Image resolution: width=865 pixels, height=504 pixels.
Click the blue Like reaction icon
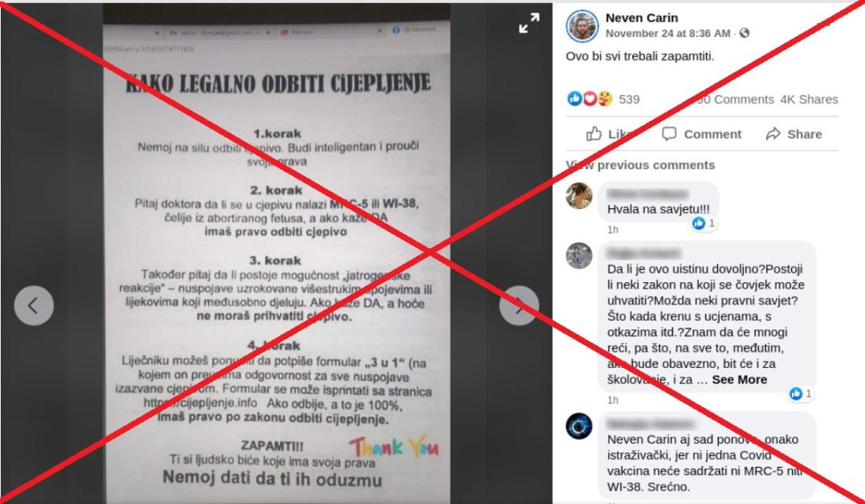[x=574, y=99]
